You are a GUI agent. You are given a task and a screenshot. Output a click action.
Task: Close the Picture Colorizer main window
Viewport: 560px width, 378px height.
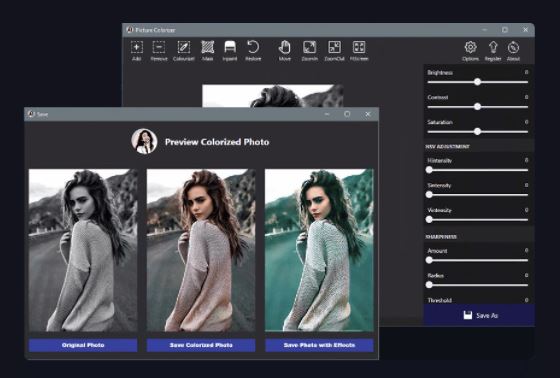[x=525, y=30]
